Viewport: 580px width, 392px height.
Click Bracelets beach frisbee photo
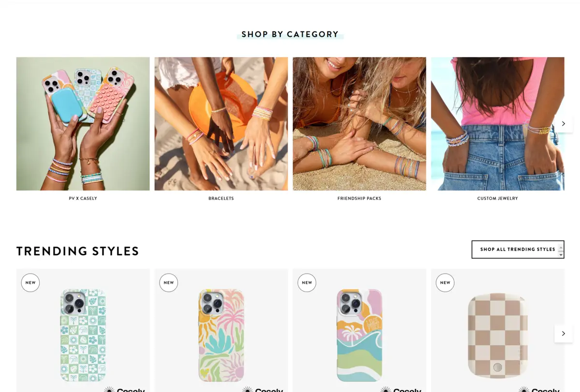point(221,124)
